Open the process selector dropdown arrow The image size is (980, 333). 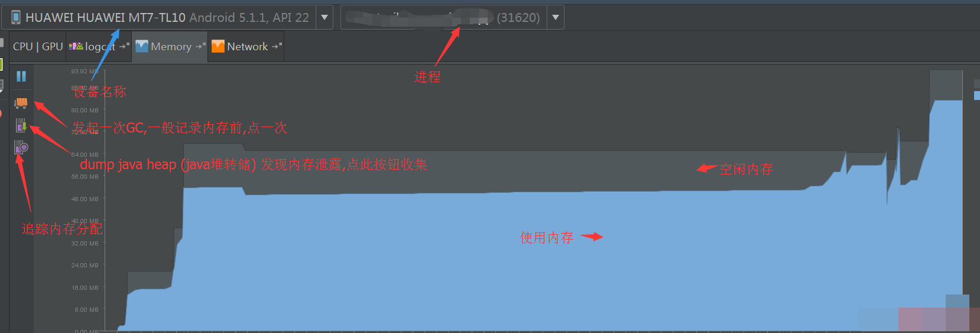pos(556,17)
